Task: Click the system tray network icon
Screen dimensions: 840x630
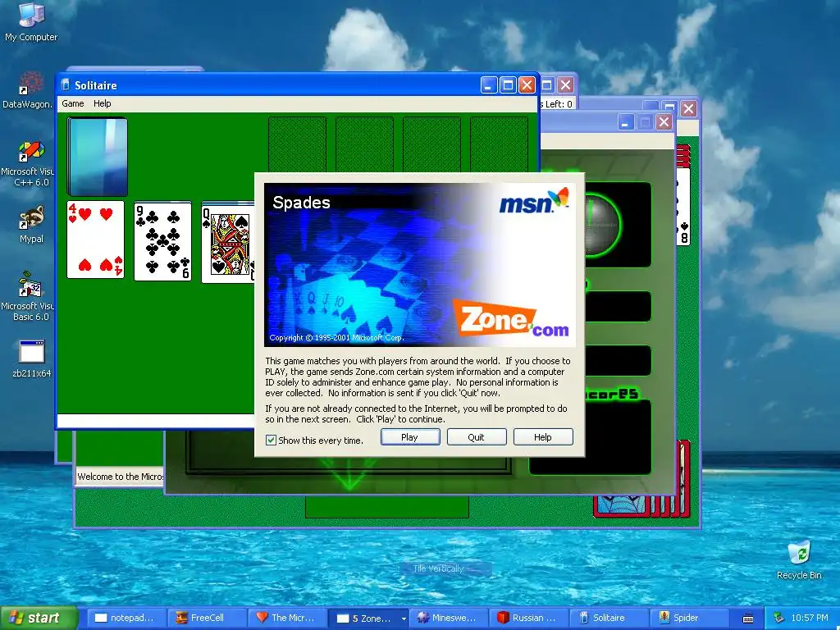Action: point(779,618)
